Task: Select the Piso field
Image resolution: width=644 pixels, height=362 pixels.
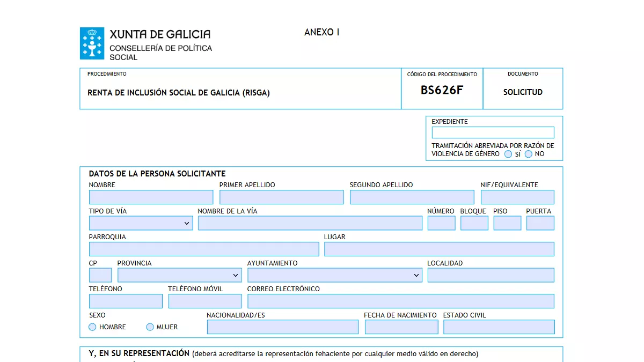Action: (x=507, y=223)
